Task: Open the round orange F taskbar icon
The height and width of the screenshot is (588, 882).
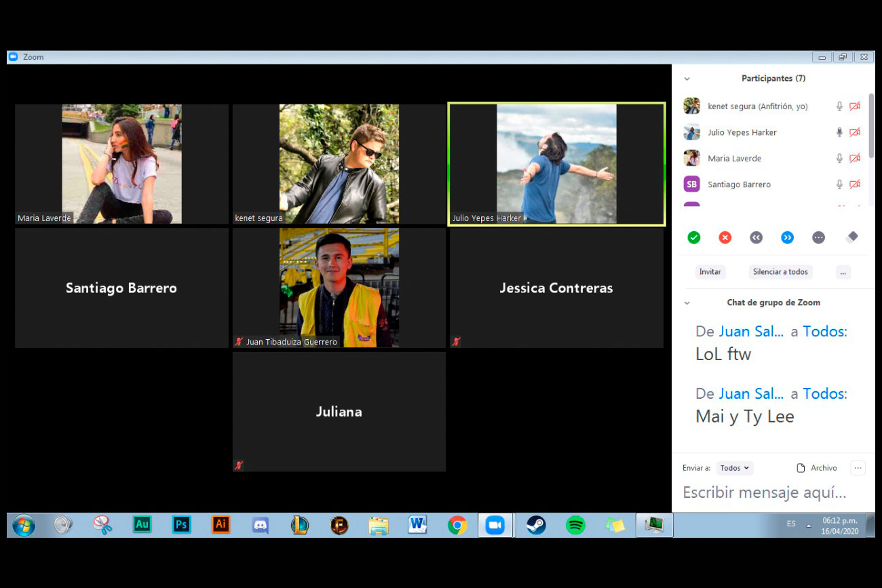Action: click(x=339, y=525)
